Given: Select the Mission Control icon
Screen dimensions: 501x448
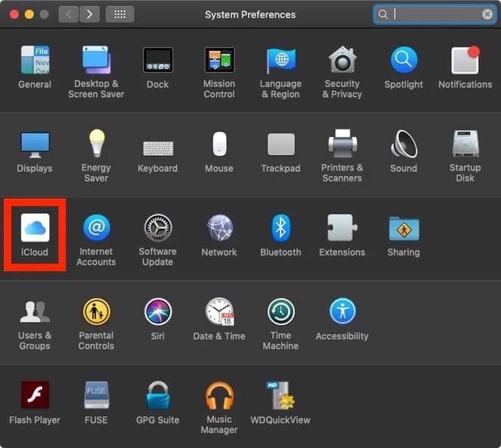Looking at the screenshot, I should [x=219, y=61].
